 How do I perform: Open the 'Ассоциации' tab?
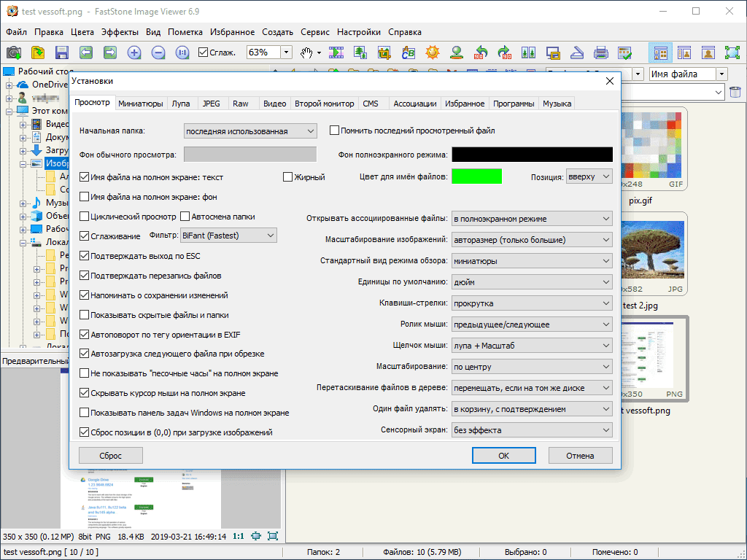tap(415, 104)
